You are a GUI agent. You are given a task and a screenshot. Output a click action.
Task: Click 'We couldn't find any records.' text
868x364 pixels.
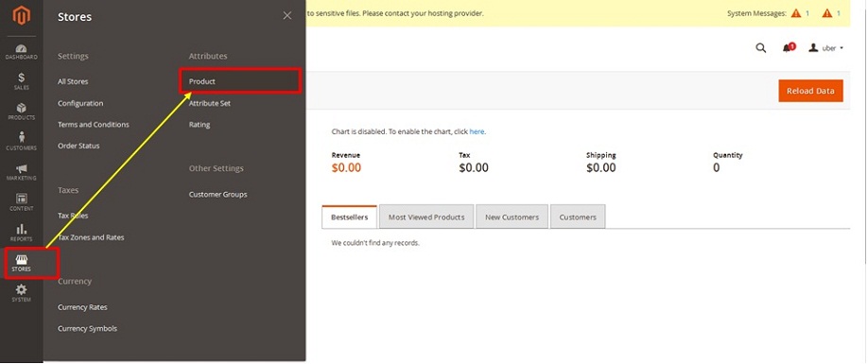click(375, 243)
